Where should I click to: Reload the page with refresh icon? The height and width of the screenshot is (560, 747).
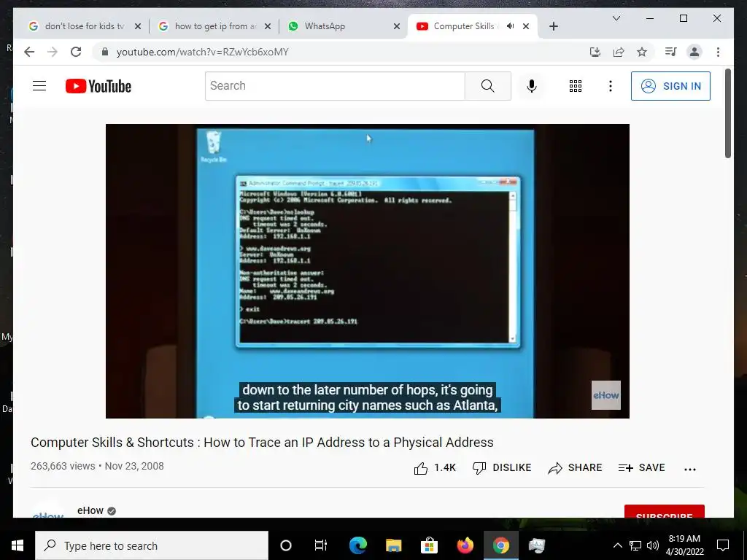pos(76,52)
